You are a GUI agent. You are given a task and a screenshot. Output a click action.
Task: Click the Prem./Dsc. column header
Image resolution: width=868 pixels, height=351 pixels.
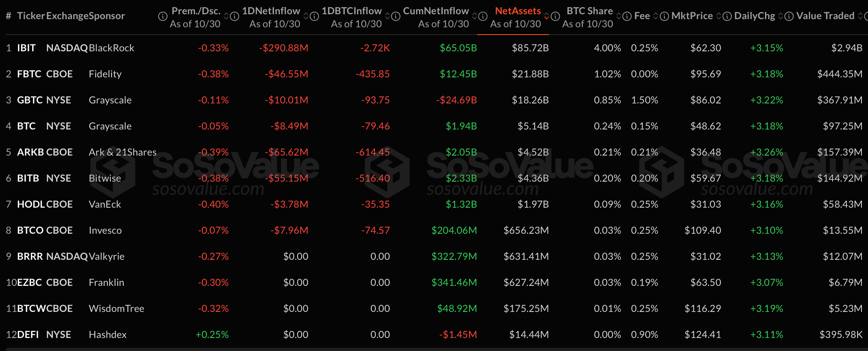coord(196,11)
